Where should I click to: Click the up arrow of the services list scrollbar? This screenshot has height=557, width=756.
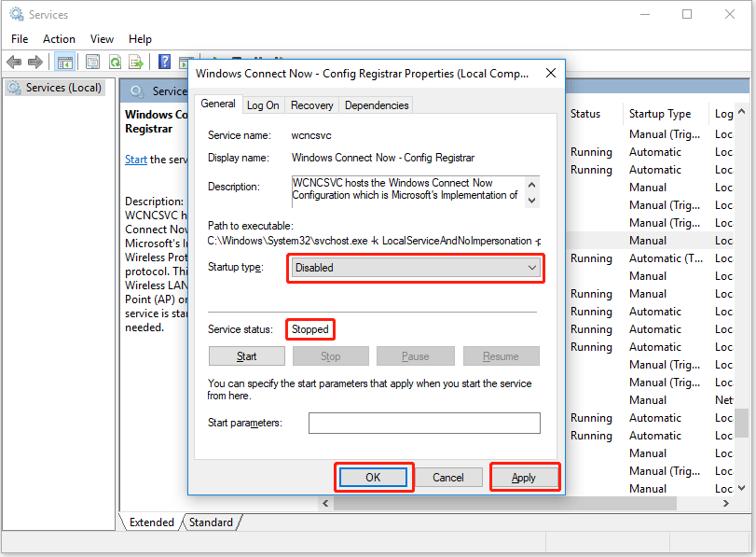pyautogui.click(x=741, y=112)
